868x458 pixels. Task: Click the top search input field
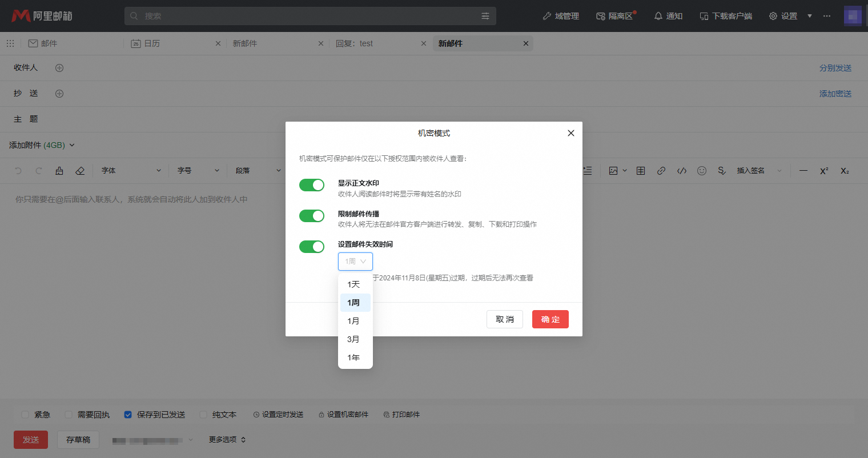[308, 16]
